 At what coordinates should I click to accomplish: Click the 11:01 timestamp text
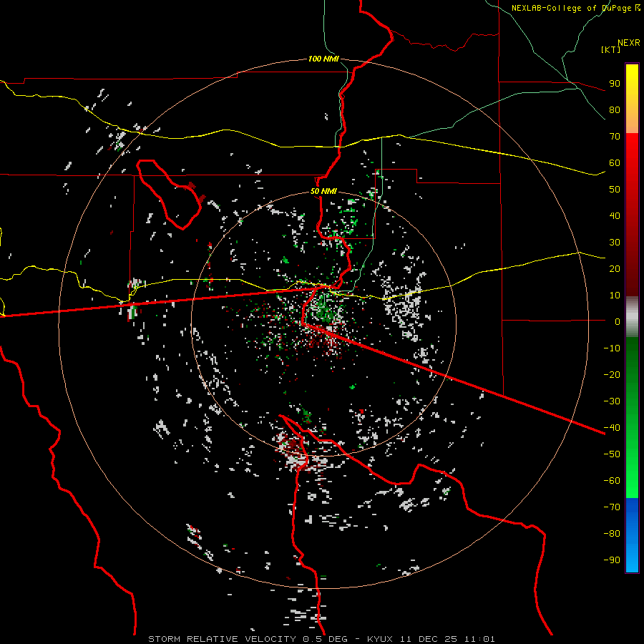coord(479,639)
